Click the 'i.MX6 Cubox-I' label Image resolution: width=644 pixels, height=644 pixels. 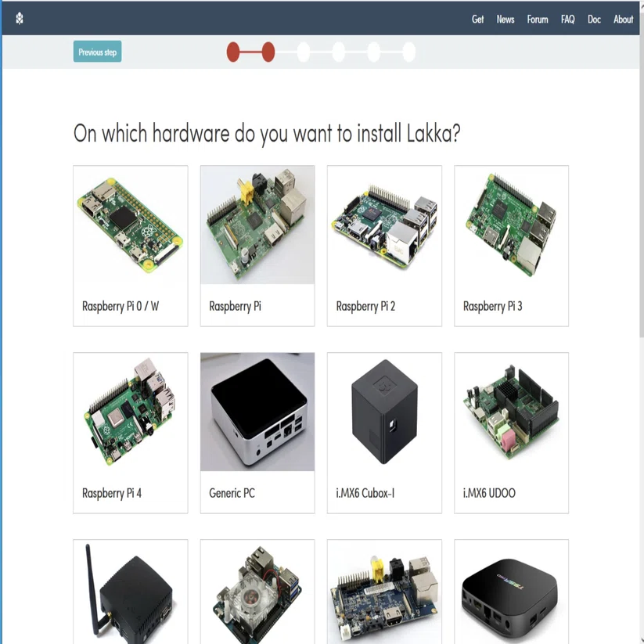point(365,493)
